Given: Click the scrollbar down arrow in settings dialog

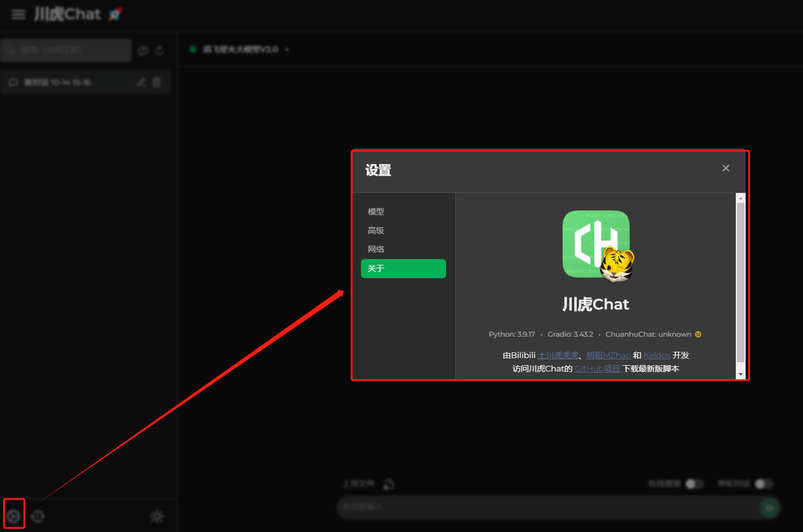Looking at the screenshot, I should 740,375.
